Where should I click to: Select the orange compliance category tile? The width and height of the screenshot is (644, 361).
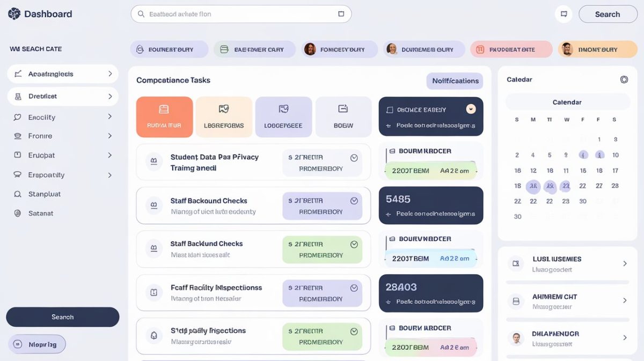[x=164, y=116]
